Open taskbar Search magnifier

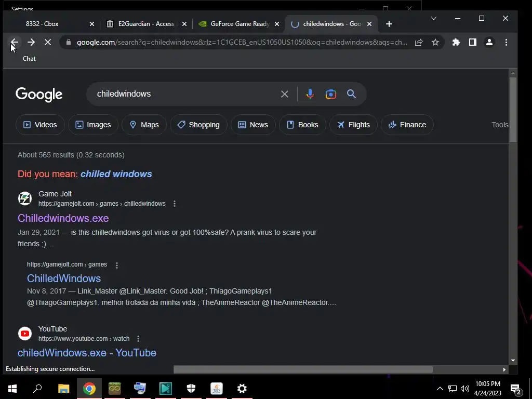(37, 389)
